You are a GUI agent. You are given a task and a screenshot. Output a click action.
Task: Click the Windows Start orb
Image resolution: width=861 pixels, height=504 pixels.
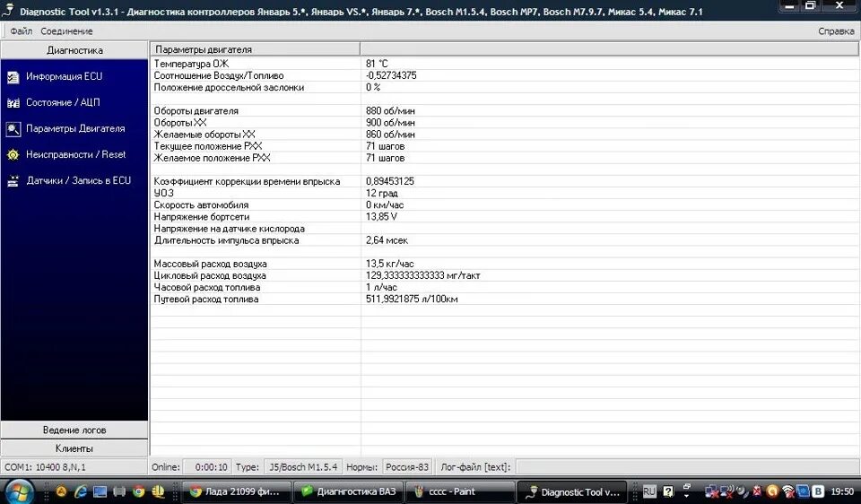click(x=20, y=491)
